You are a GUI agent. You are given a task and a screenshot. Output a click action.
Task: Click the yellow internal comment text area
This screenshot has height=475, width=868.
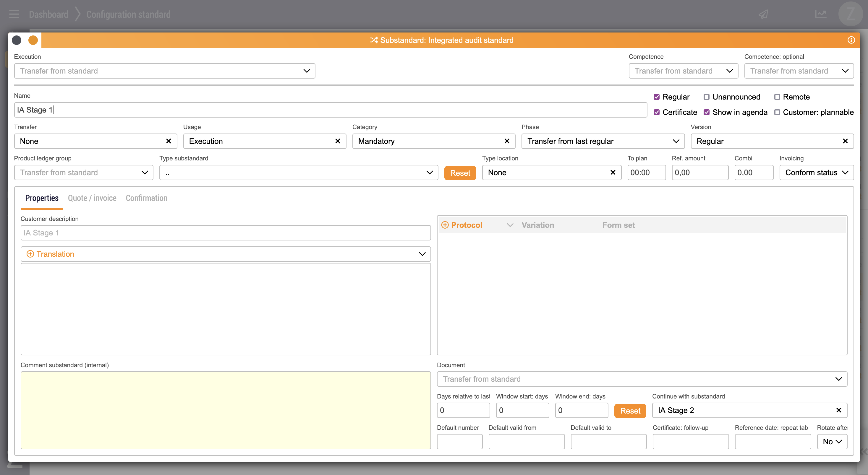click(225, 410)
